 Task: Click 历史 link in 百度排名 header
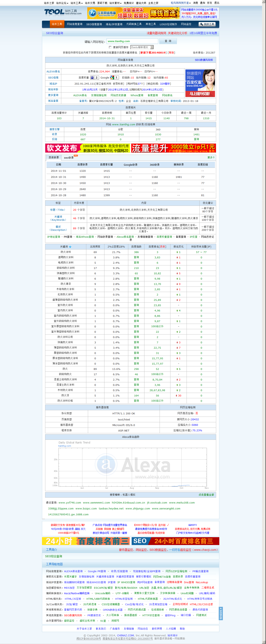coord(163,247)
